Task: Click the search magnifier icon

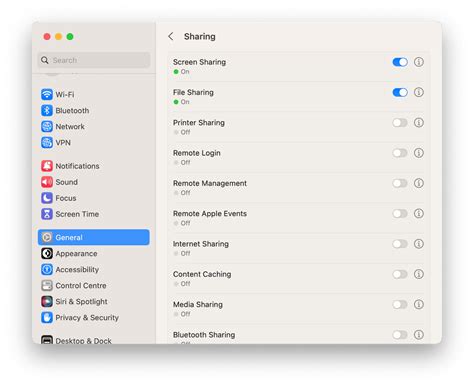Action: (45, 60)
